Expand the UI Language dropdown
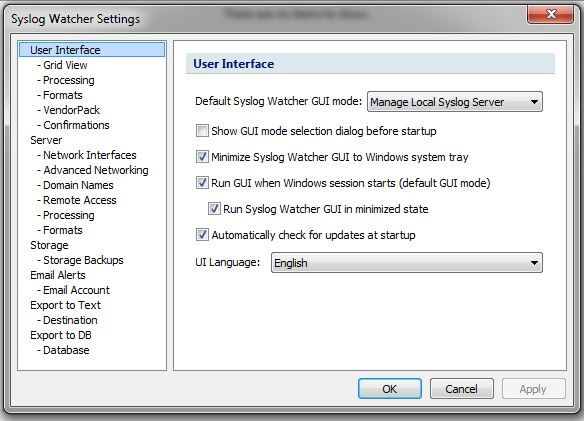Image resolution: width=584 pixels, height=421 pixels. pos(406,263)
